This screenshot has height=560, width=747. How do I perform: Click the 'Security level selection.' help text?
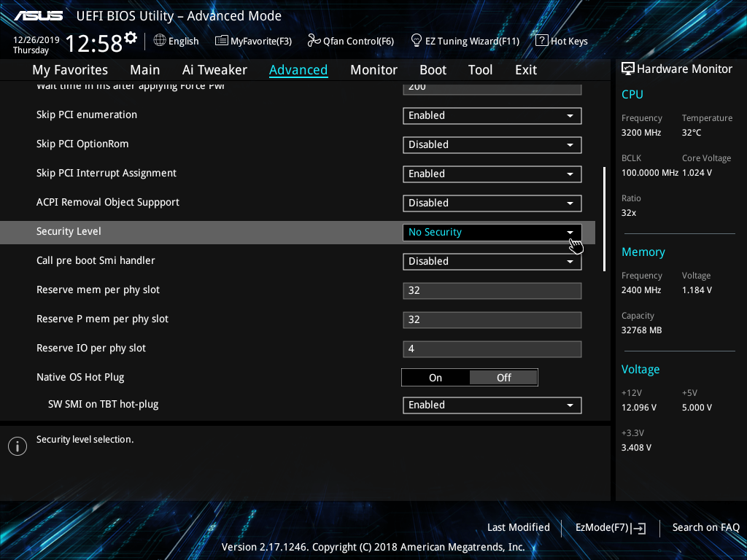(x=85, y=440)
